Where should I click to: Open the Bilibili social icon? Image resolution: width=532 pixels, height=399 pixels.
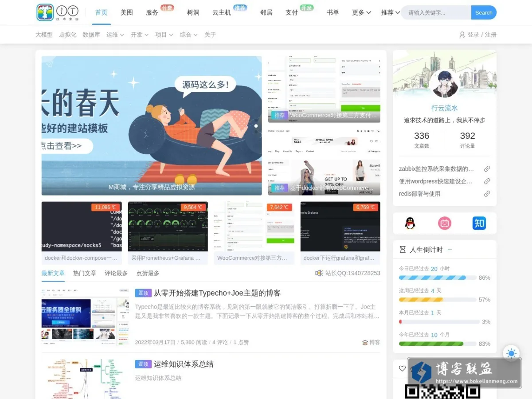click(x=445, y=223)
